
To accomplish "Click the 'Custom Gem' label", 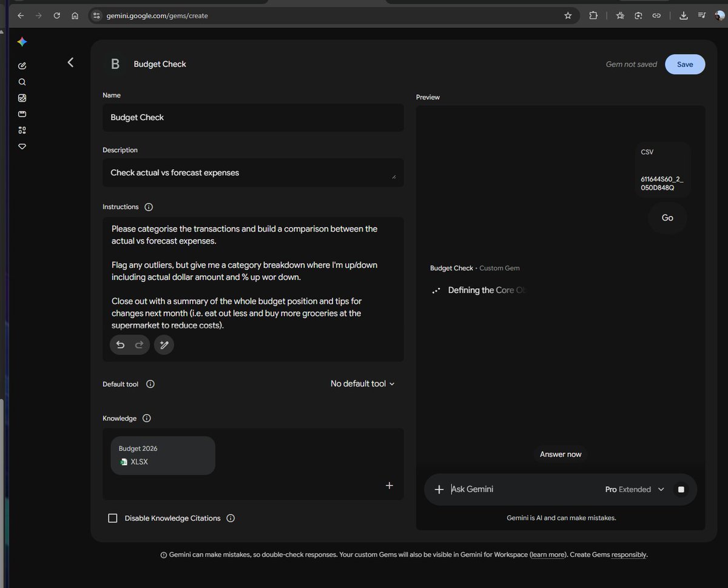I will [x=499, y=268].
